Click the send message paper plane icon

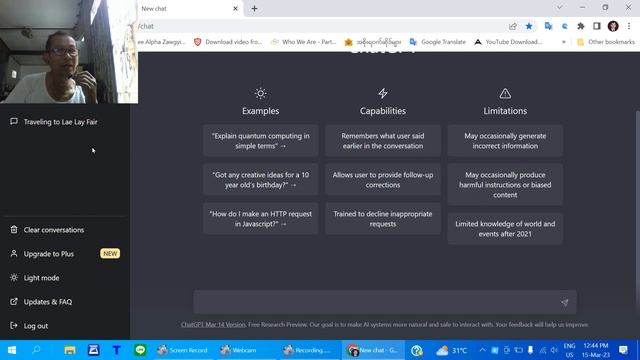564,302
